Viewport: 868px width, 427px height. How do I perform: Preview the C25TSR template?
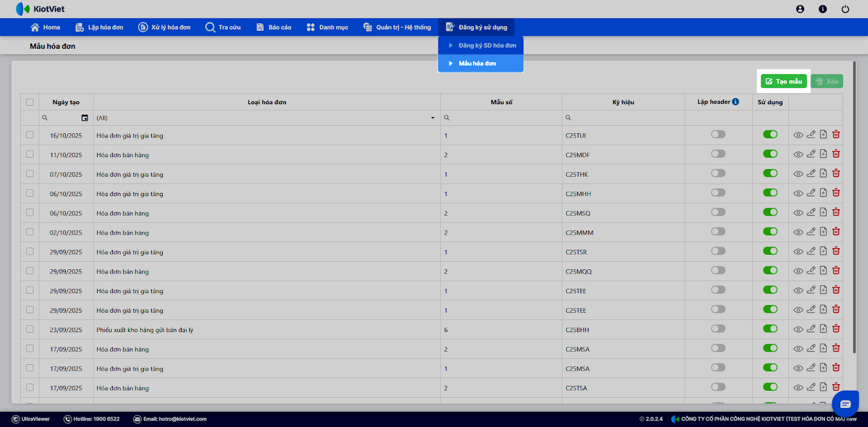pos(798,252)
